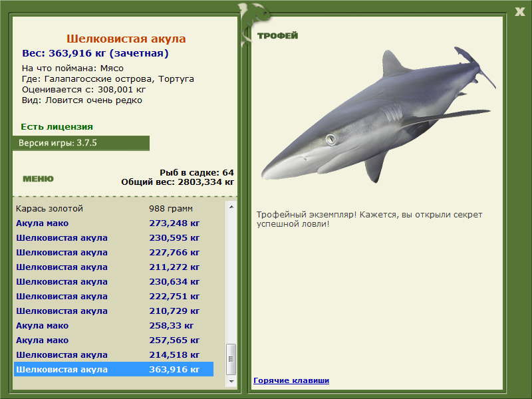Click the fish list scroll up arrow
The height and width of the screenshot is (399, 532).
[x=231, y=207]
